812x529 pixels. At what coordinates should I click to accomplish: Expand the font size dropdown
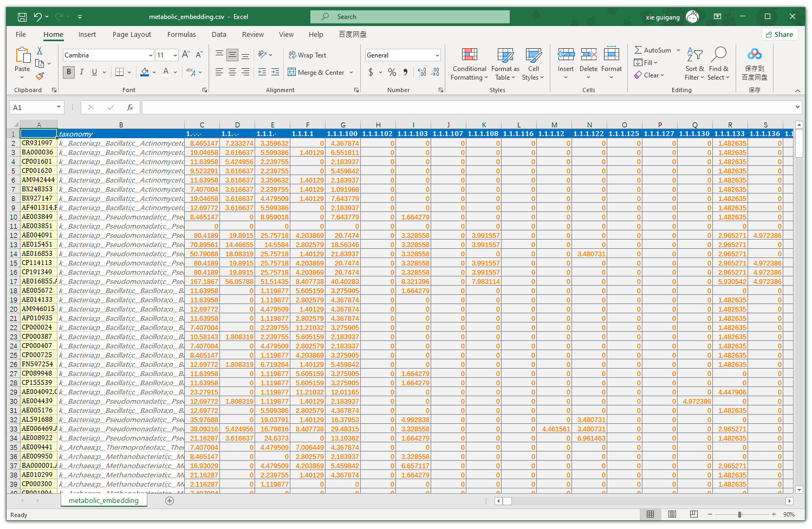(175, 55)
